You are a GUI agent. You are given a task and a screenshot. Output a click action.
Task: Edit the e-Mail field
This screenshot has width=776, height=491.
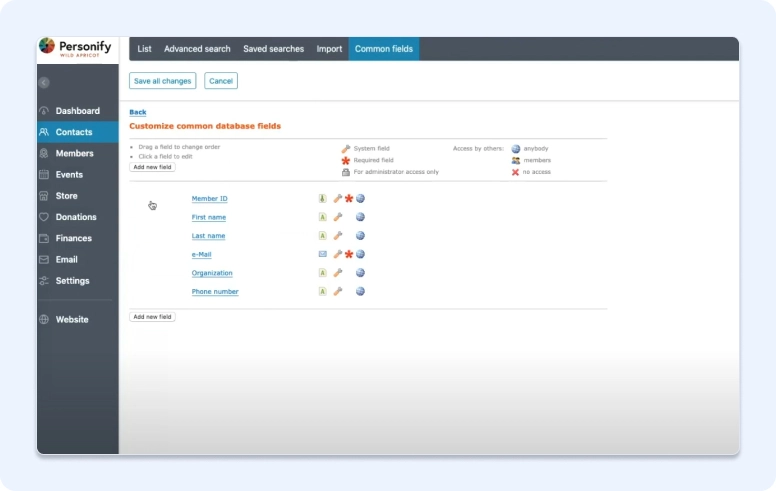(x=201, y=254)
